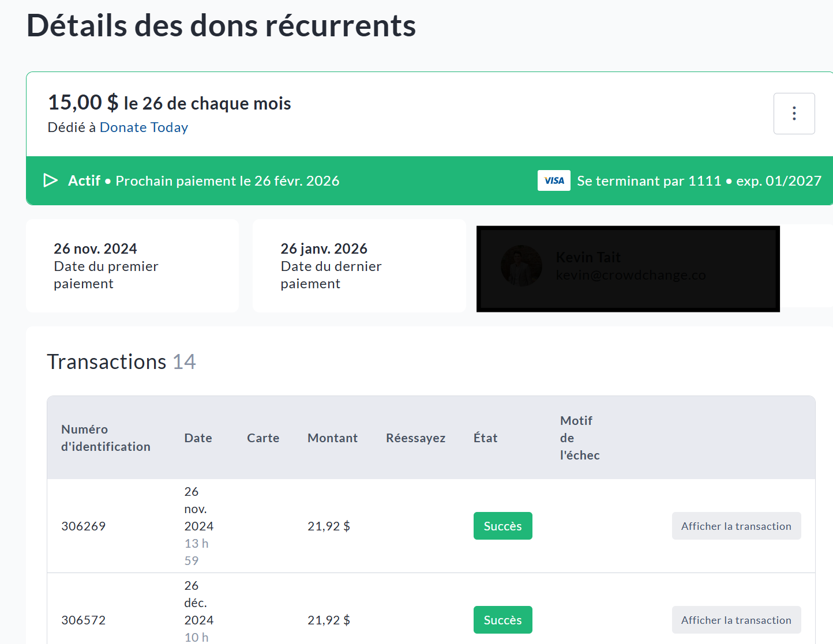Click the play icon beside Actif
The height and width of the screenshot is (644, 833).
pos(51,180)
